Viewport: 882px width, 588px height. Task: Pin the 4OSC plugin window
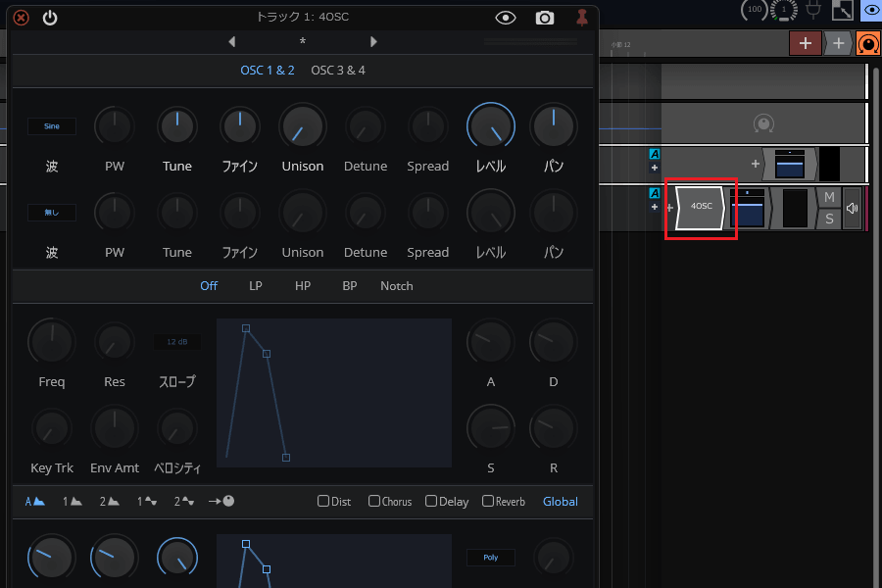(x=582, y=18)
